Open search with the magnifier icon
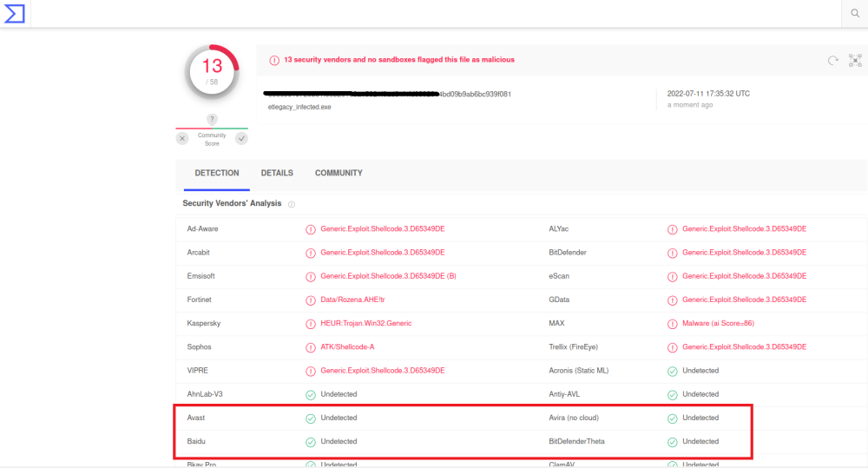The image size is (868, 468). click(x=855, y=13)
